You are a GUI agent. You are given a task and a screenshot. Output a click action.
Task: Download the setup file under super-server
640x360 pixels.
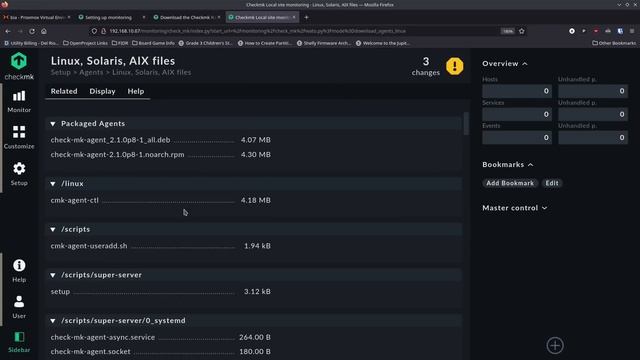tap(60, 291)
